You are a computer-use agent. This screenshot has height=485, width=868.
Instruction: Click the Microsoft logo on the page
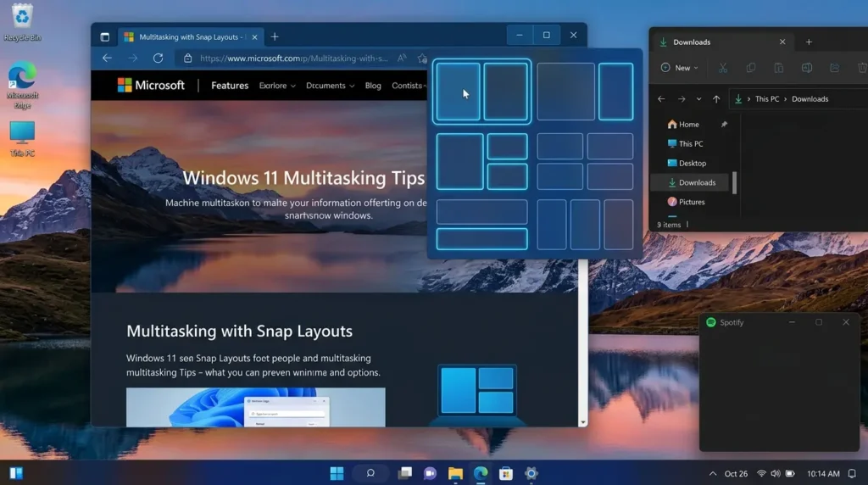pos(151,86)
